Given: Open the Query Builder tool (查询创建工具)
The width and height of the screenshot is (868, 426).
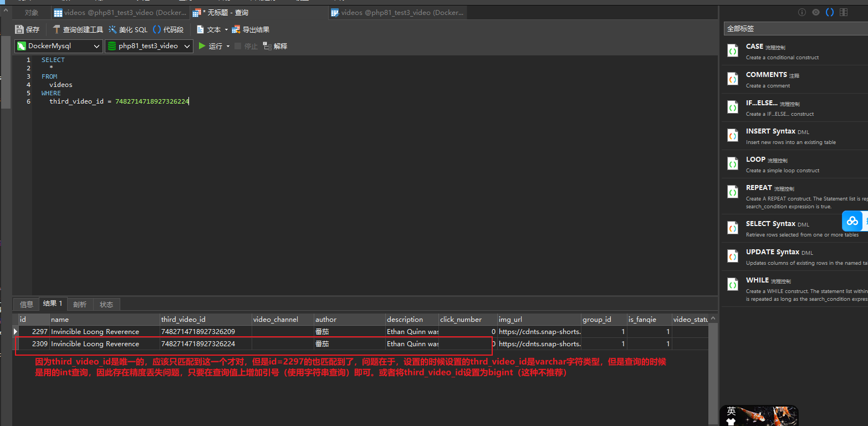Looking at the screenshot, I should [x=78, y=29].
